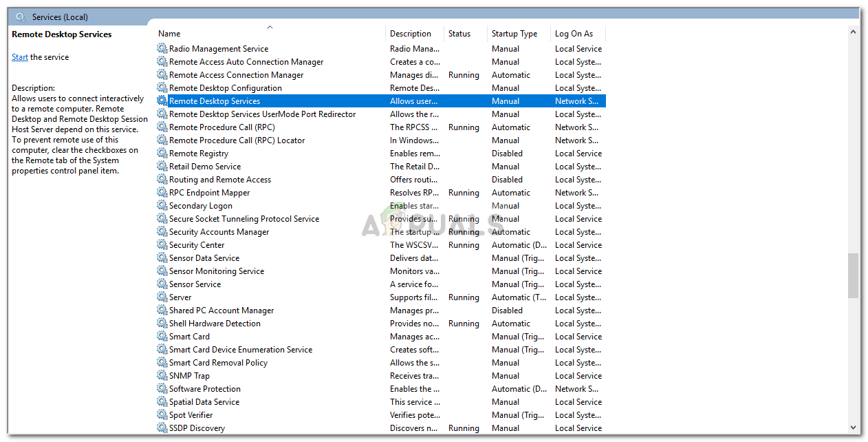Click the icon for Smart Card Device Enumeration Service
The height and width of the screenshot is (442, 868).
coord(162,350)
